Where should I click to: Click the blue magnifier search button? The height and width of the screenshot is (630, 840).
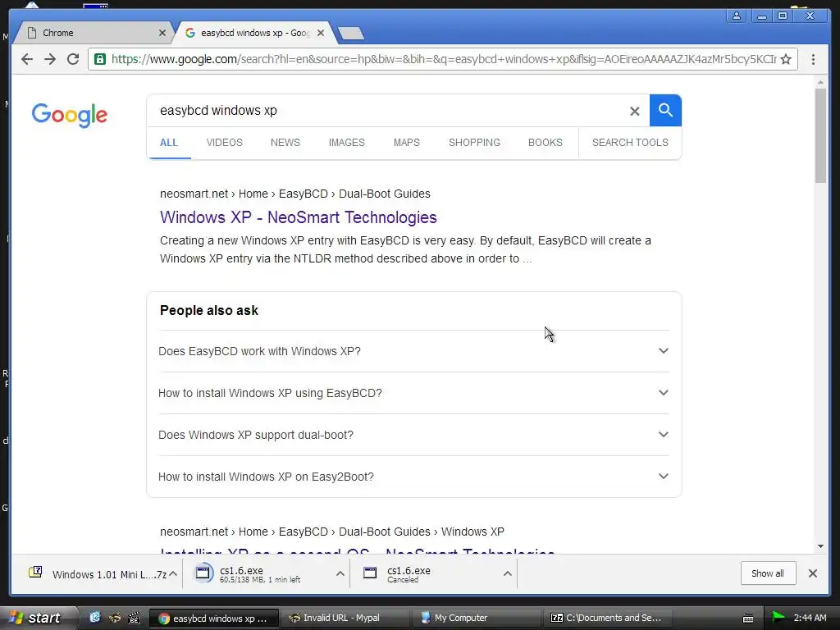(x=665, y=111)
